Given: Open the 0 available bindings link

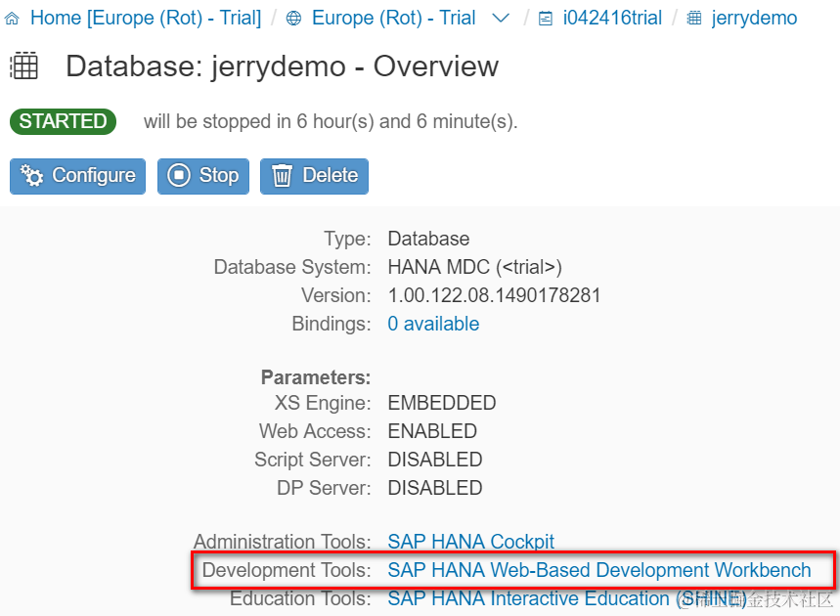Looking at the screenshot, I should 433,324.
